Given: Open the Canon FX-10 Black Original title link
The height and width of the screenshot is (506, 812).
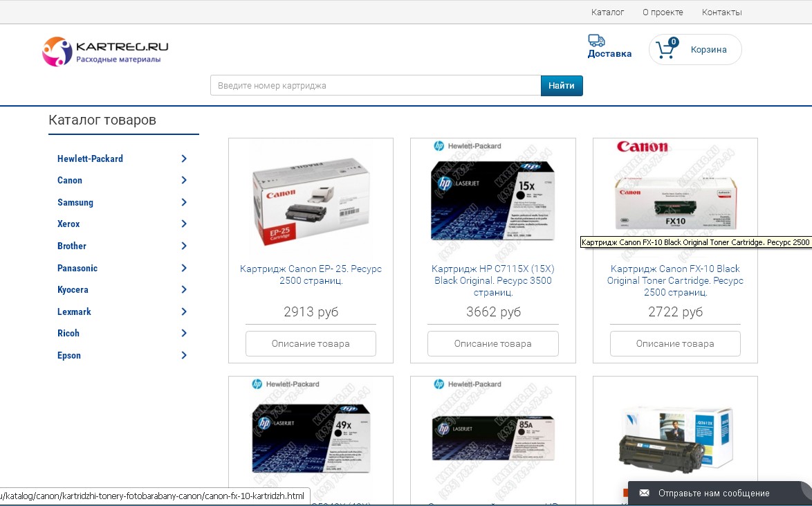Looking at the screenshot, I should [x=675, y=280].
